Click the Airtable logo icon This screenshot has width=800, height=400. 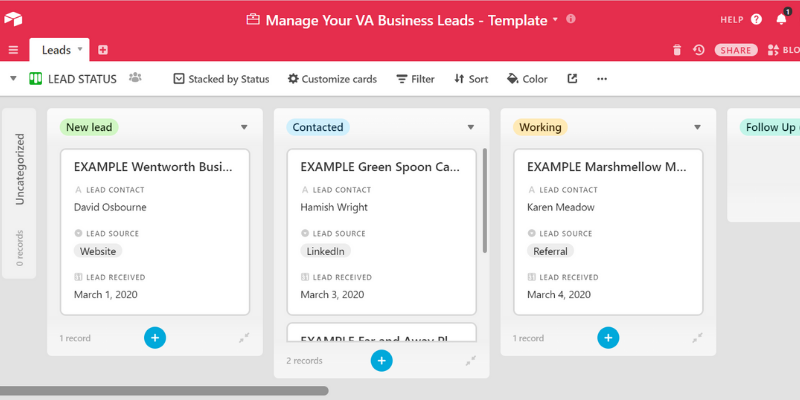[x=14, y=19]
